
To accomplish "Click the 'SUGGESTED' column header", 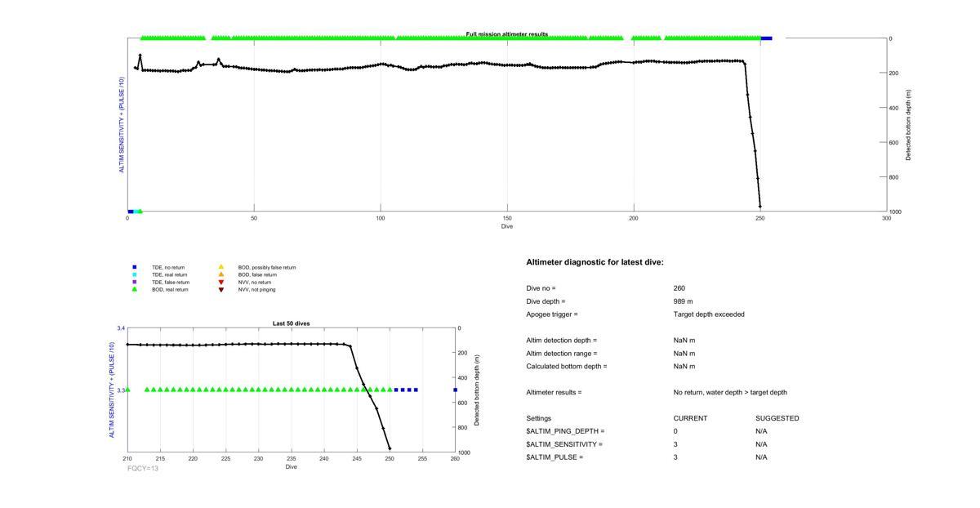I will [x=777, y=418].
